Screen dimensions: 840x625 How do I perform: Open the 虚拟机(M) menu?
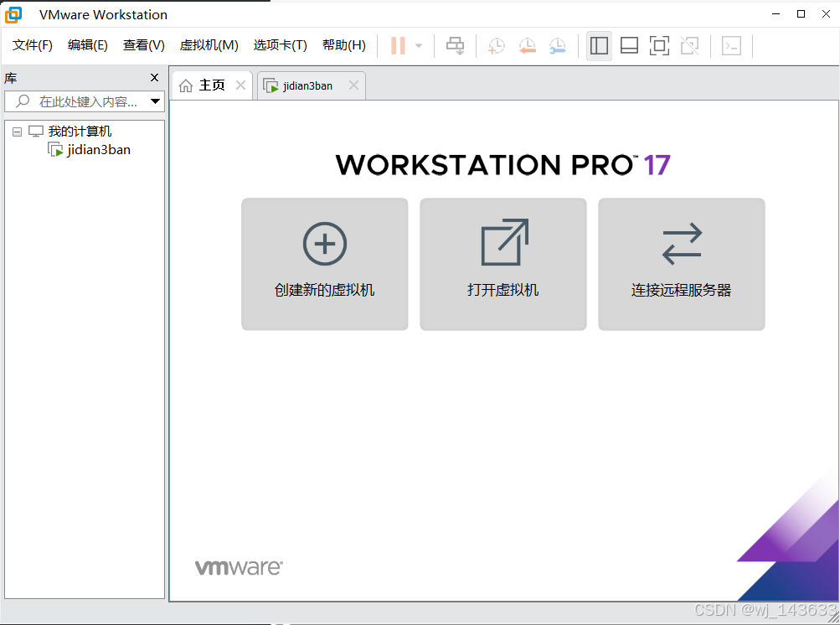click(209, 45)
